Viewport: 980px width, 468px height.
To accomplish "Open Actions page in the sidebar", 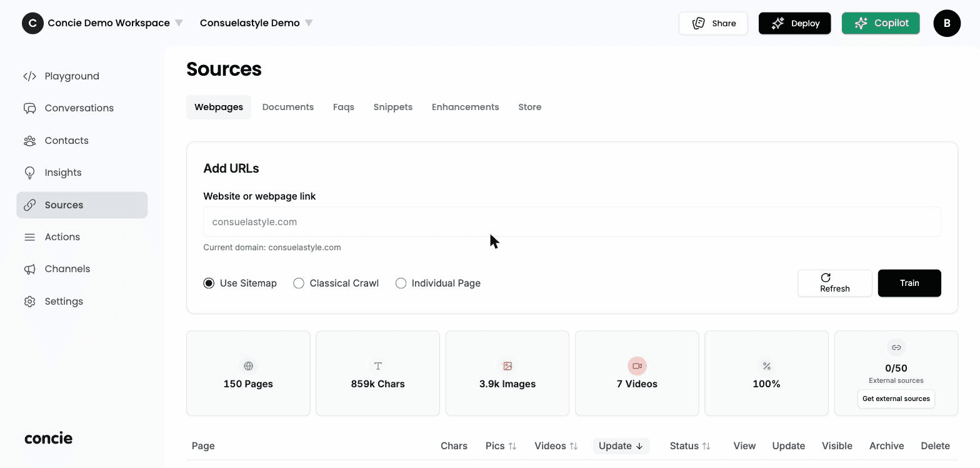I will 82,237.
